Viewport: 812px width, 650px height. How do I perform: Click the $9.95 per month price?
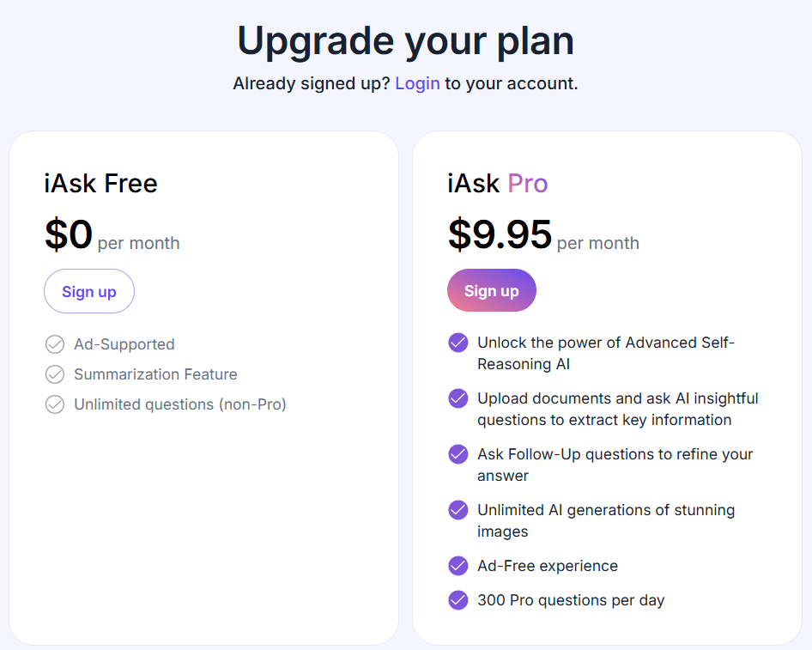[542, 235]
